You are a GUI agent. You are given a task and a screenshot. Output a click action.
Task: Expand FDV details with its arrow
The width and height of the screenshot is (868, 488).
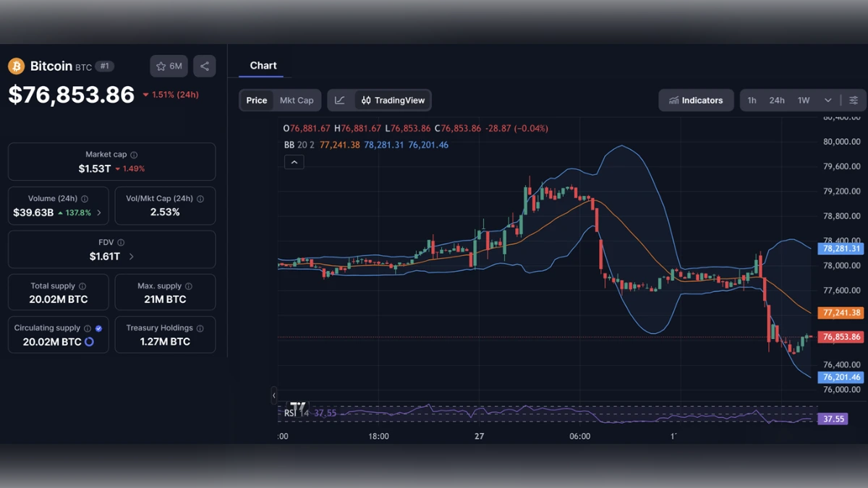pos(131,257)
